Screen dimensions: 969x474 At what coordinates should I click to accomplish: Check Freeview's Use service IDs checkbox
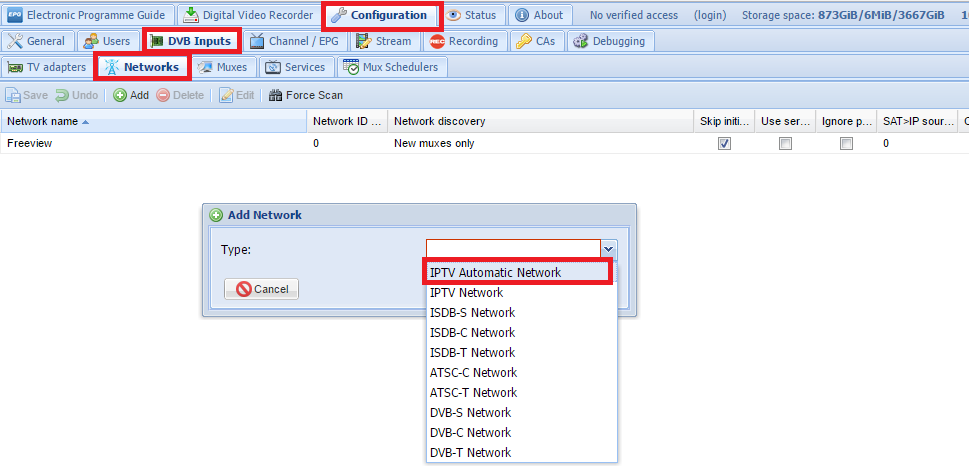pyautogui.click(x=785, y=143)
